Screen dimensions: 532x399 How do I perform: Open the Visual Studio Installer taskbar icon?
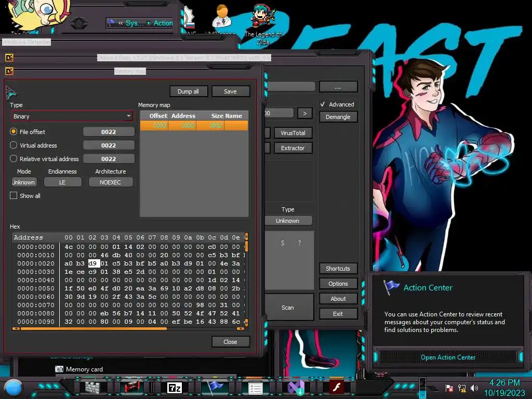[296, 388]
